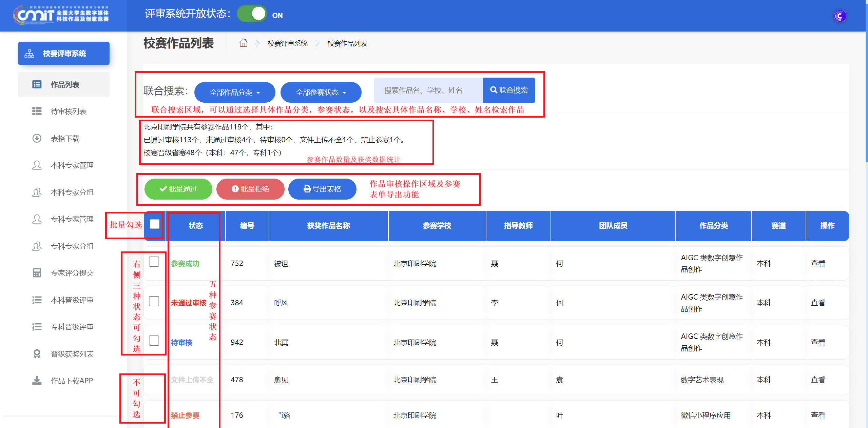Click the 作品下载APP download icon
The height and width of the screenshot is (428, 868).
click(37, 381)
